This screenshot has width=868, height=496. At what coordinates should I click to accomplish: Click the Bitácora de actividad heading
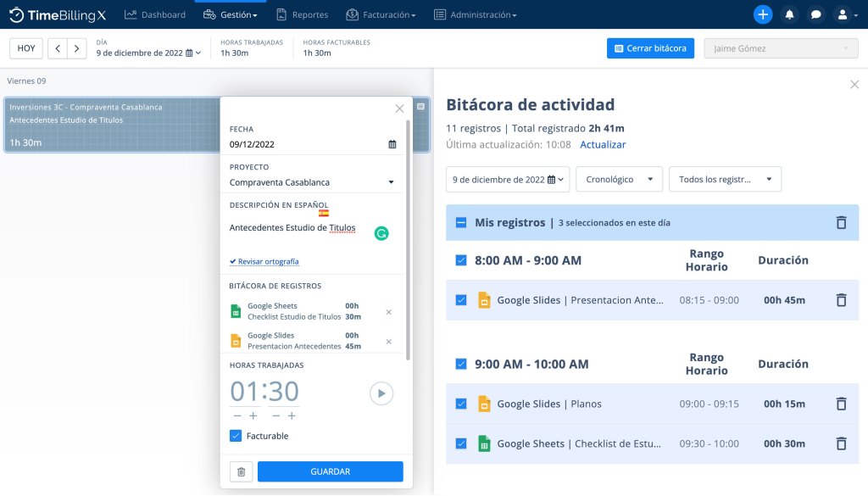pyautogui.click(x=531, y=104)
